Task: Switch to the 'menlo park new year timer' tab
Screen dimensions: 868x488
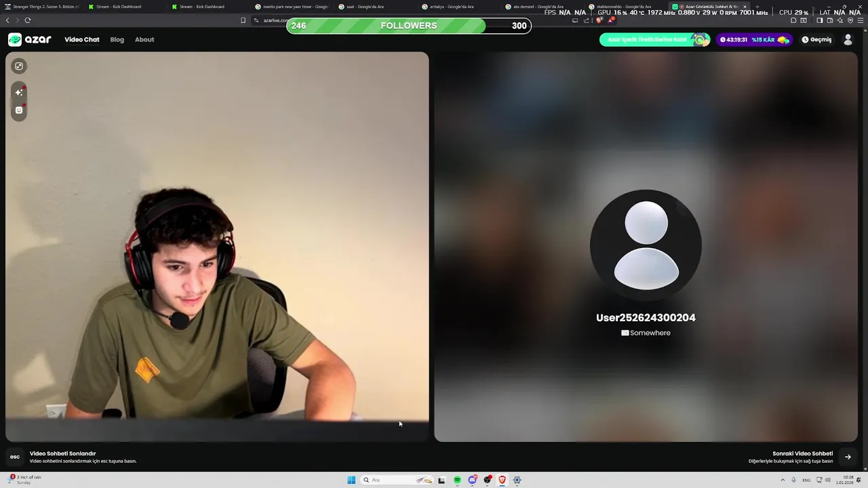Action: click(x=292, y=7)
